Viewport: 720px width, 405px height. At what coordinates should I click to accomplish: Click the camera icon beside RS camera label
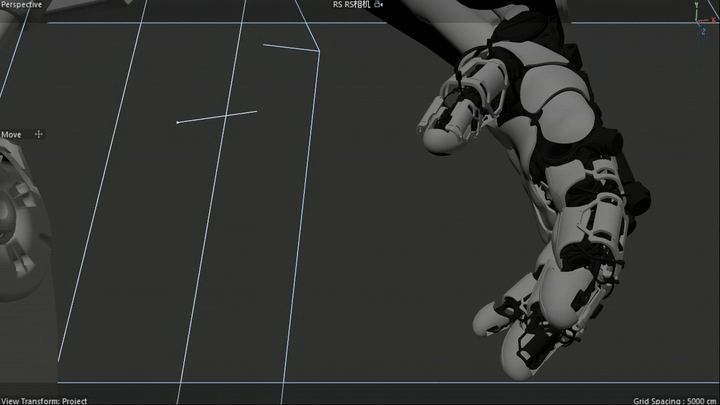coord(378,5)
